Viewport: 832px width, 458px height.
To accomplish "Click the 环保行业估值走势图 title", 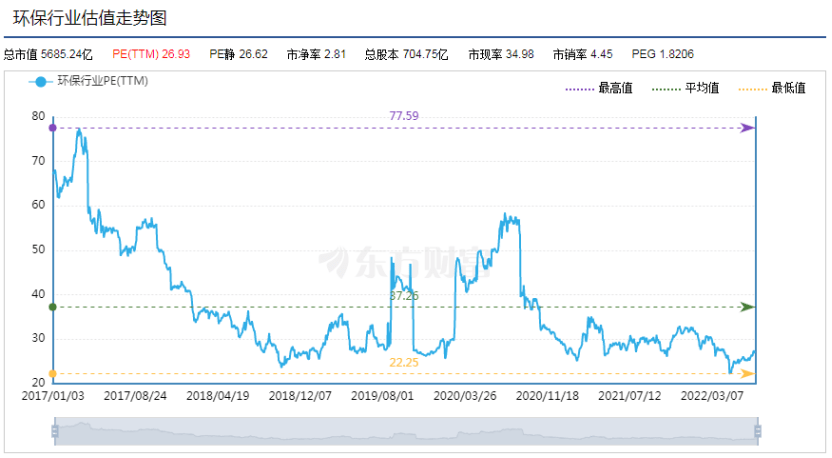I will (x=89, y=18).
